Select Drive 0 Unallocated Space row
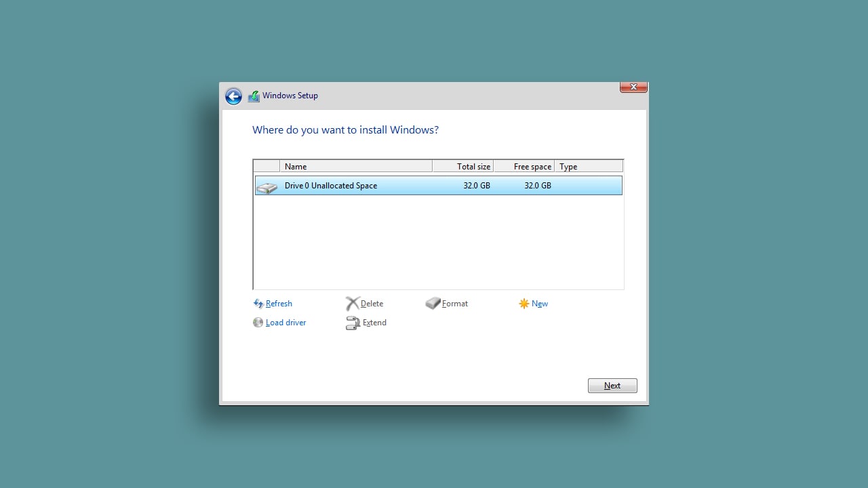 (x=439, y=186)
